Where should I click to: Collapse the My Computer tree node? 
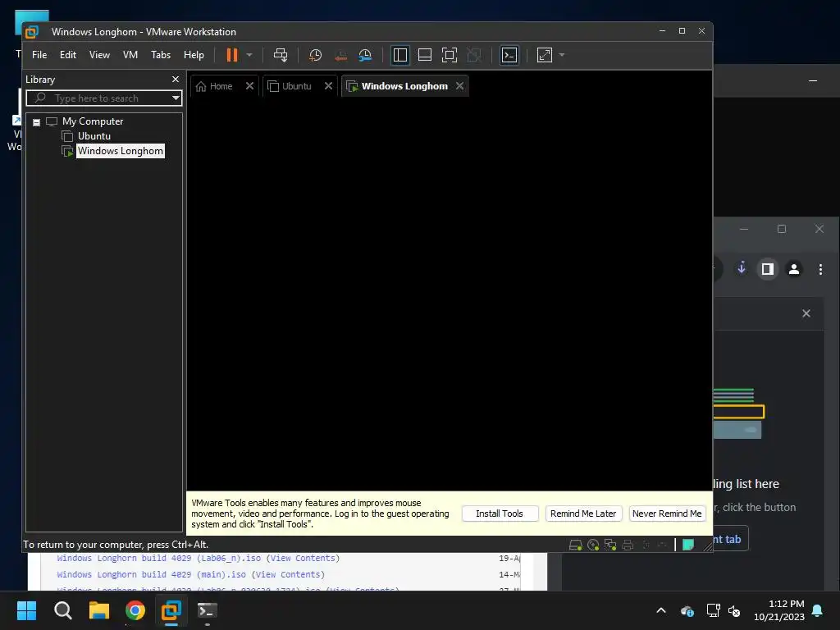pyautogui.click(x=36, y=122)
